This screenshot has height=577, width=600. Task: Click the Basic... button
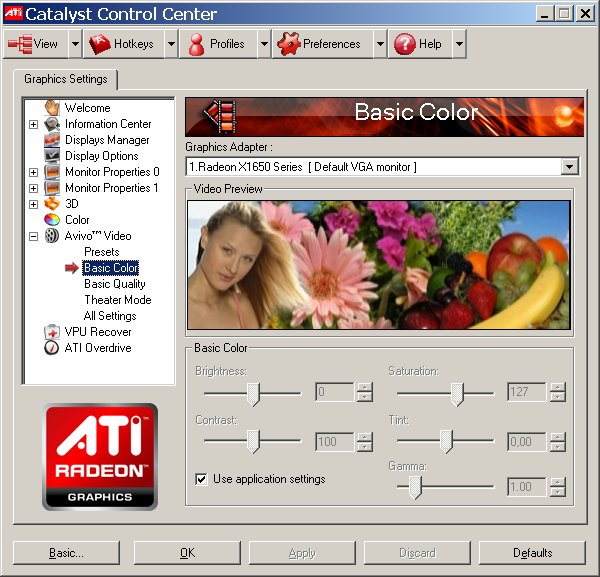[66, 553]
